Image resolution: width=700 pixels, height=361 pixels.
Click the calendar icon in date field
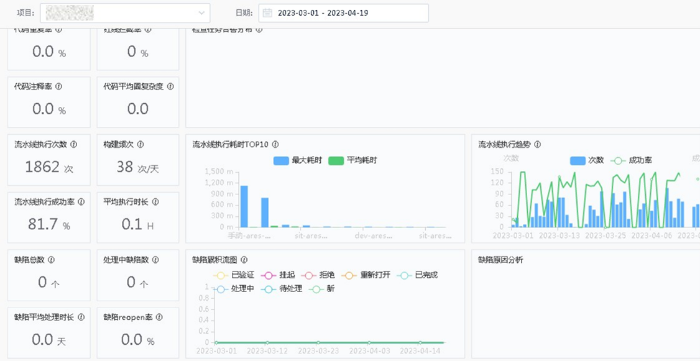(267, 13)
